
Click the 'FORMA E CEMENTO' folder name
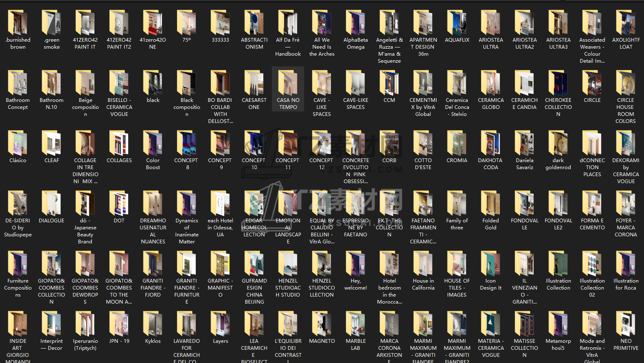tap(592, 224)
